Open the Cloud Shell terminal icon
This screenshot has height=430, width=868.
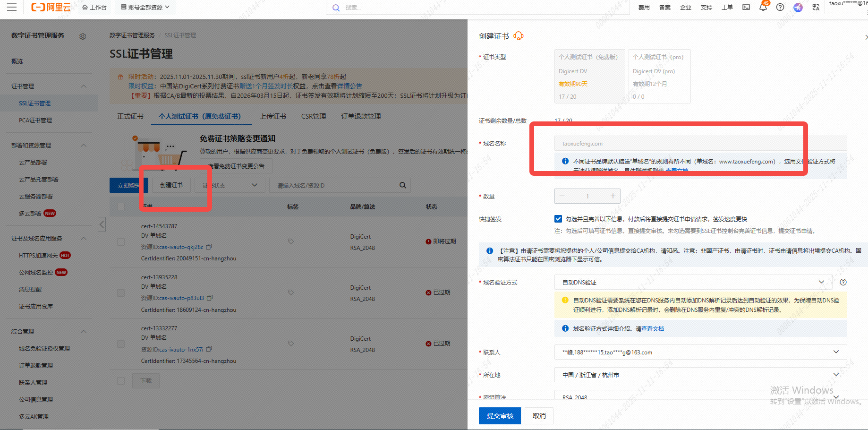coord(746,7)
